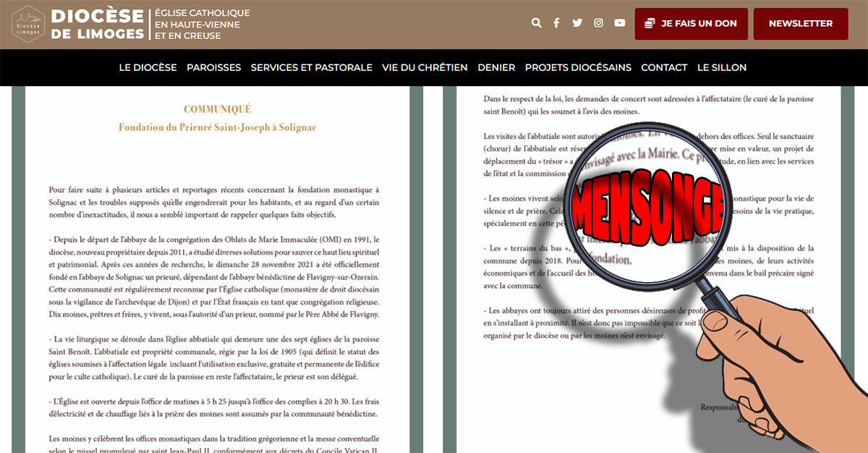868x453 pixels.
Task: Click the DIOCÈSE DE LIMOGES site title
Action: [x=98, y=24]
